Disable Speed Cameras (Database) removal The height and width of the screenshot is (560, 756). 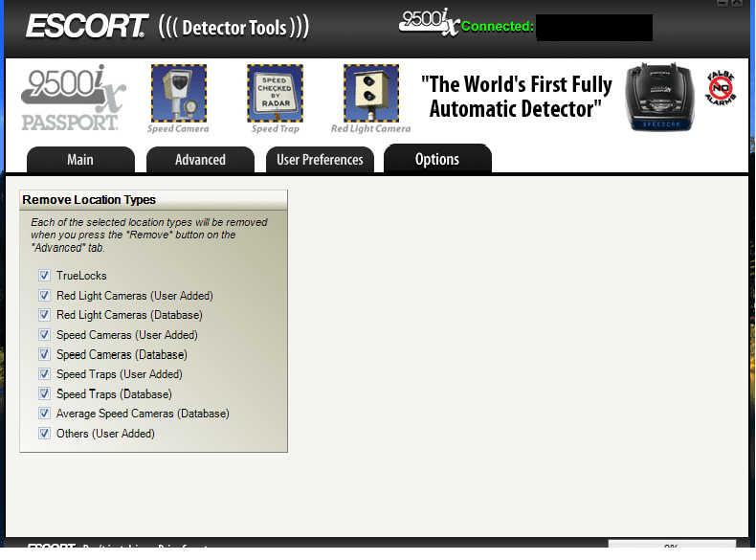pos(44,354)
